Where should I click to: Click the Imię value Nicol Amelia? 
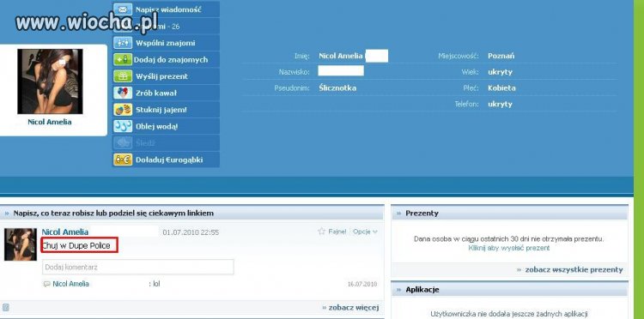point(341,56)
